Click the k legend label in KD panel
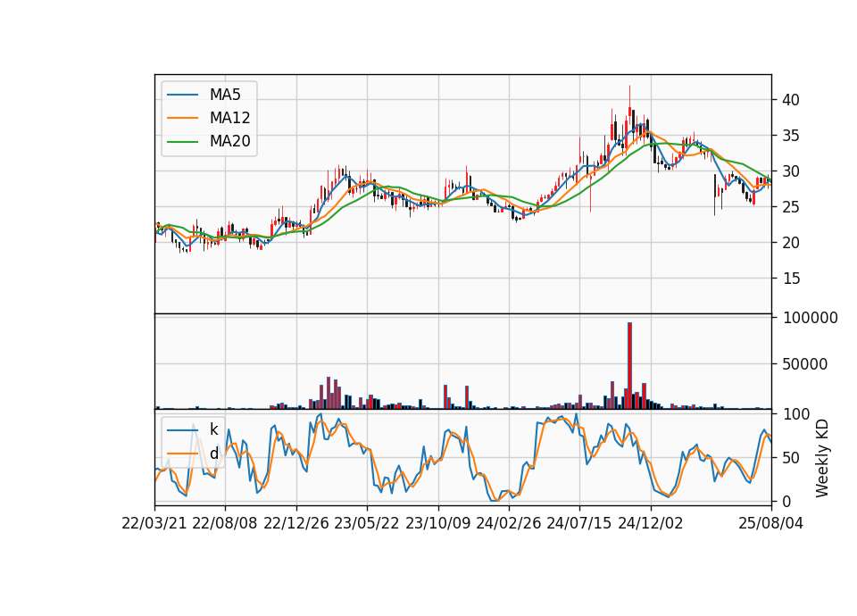 [x=214, y=429]
